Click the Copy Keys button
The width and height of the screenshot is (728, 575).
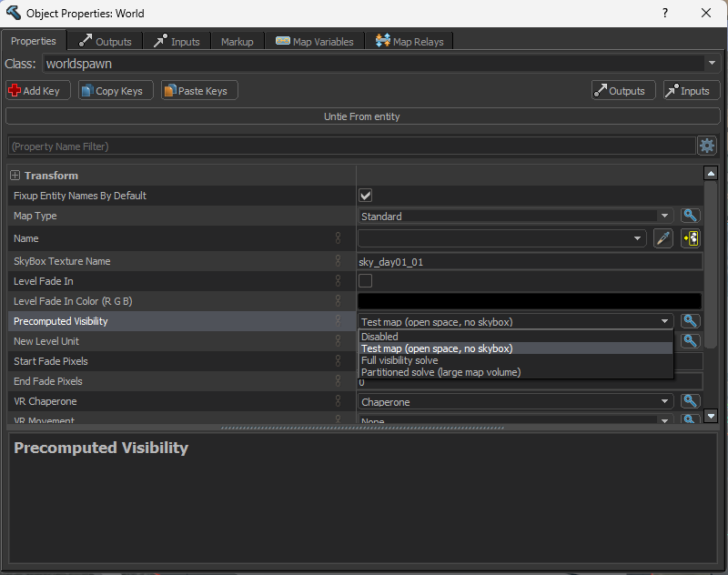pos(116,90)
